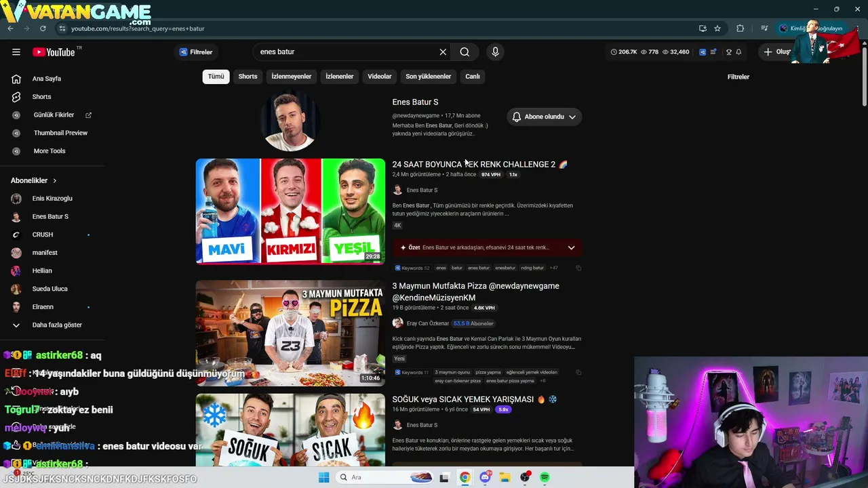The image size is (868, 488).
Task: Reload the page with the refresh icon
Action: click(x=43, y=28)
